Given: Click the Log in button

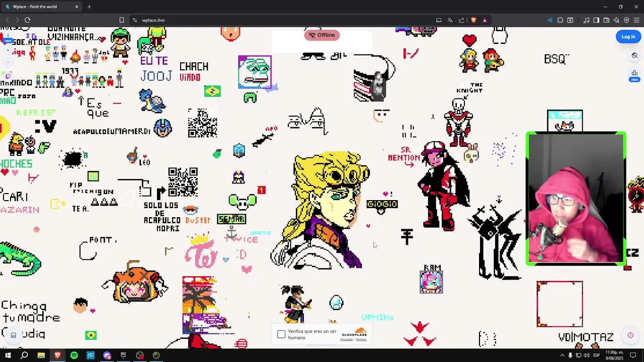Looking at the screenshot, I should [628, 37].
